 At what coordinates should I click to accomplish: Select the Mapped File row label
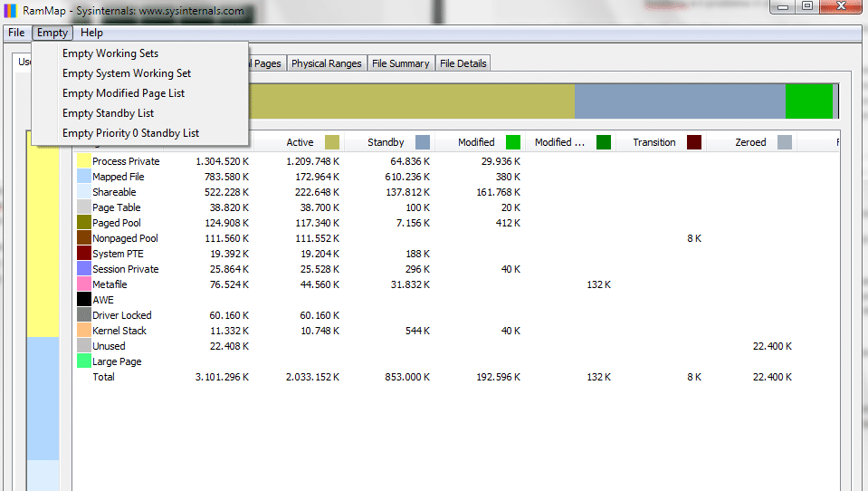click(x=118, y=177)
